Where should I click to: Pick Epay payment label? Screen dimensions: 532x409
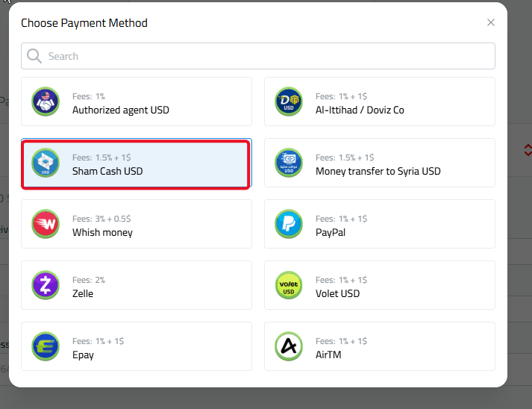point(83,355)
